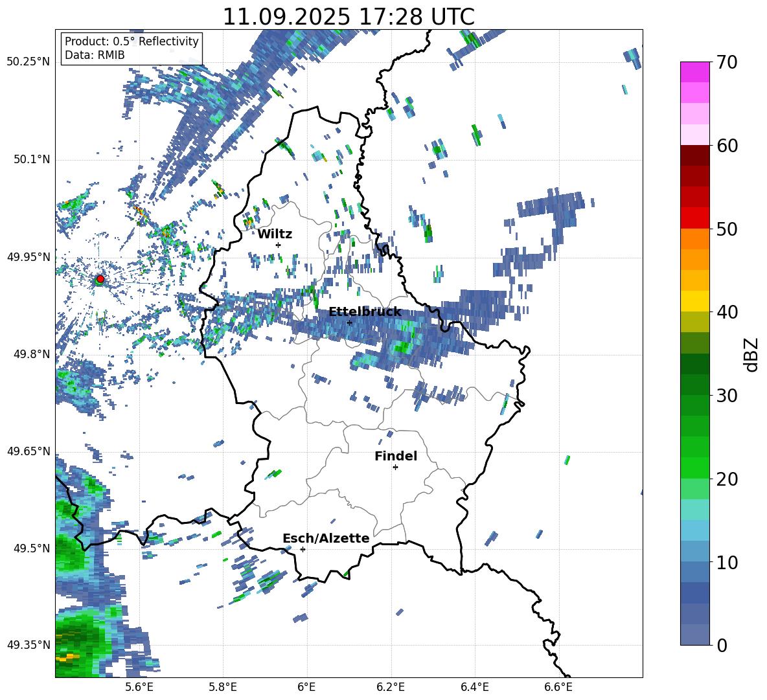This screenshot has height=700, width=767.
Task: Click the 50 value on colorbar
Action: 727,229
